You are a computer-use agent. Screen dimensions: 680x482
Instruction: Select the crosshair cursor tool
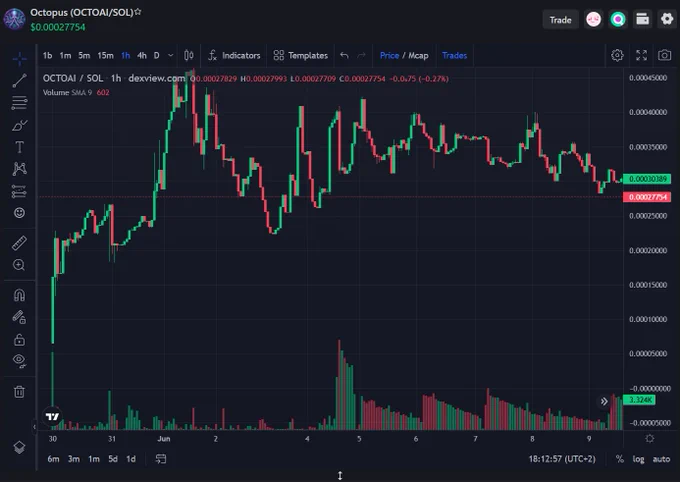(19, 59)
